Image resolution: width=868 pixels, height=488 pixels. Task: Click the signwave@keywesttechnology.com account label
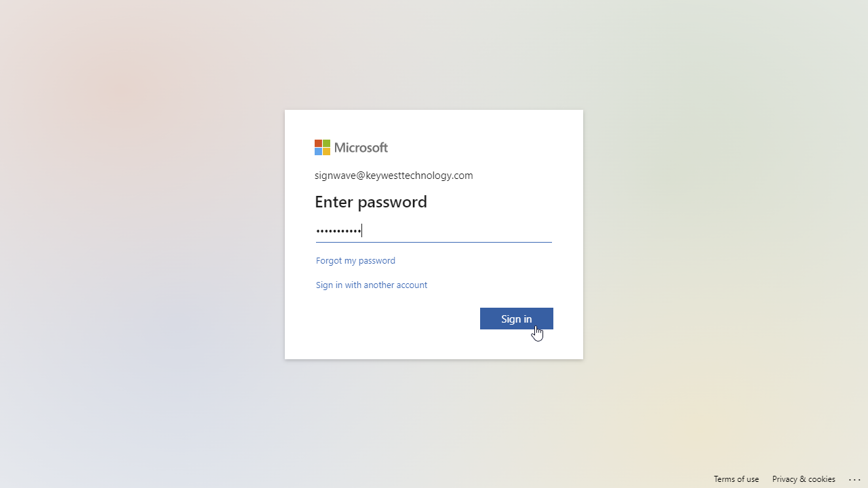[x=394, y=176]
